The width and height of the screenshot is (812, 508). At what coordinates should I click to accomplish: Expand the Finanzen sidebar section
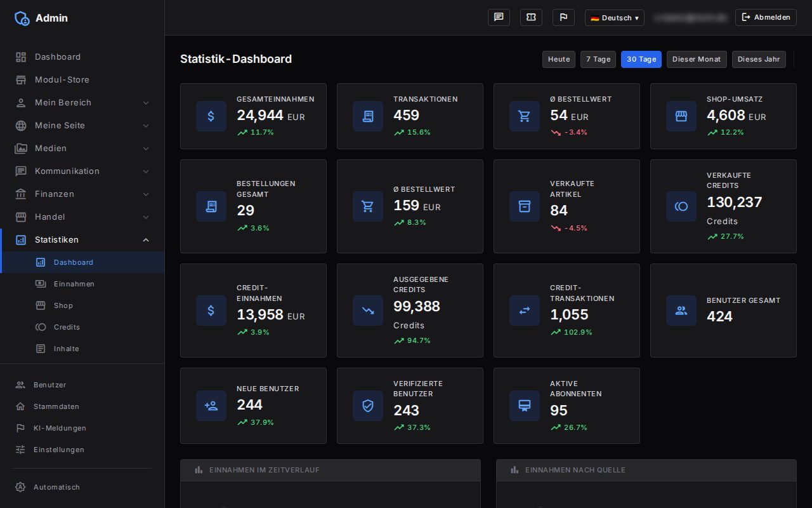coord(82,194)
